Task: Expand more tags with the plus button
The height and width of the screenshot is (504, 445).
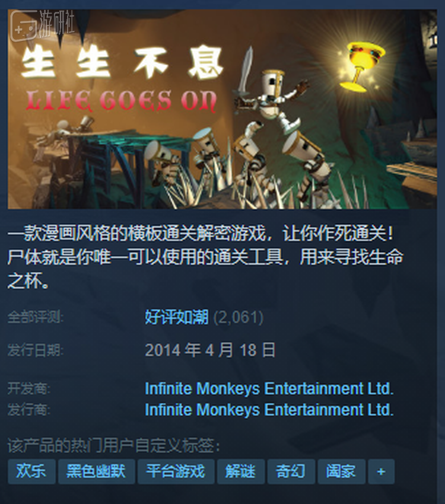Action: pyautogui.click(x=382, y=471)
